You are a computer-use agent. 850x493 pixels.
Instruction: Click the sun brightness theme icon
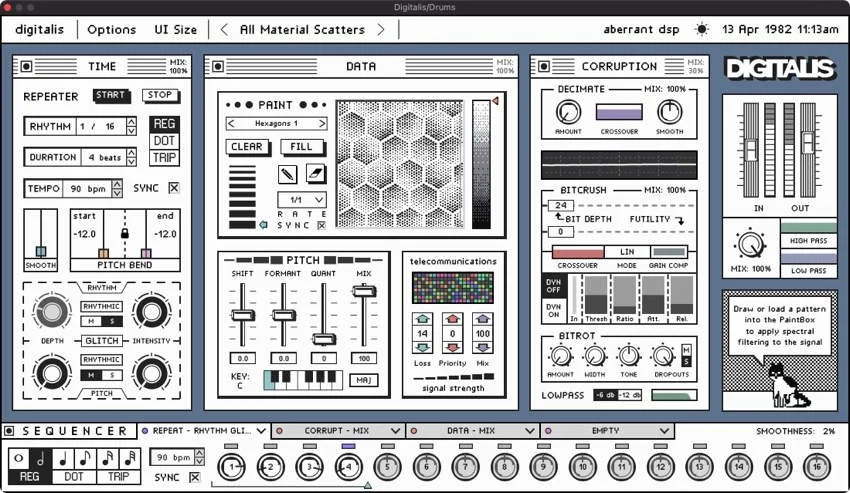click(701, 29)
